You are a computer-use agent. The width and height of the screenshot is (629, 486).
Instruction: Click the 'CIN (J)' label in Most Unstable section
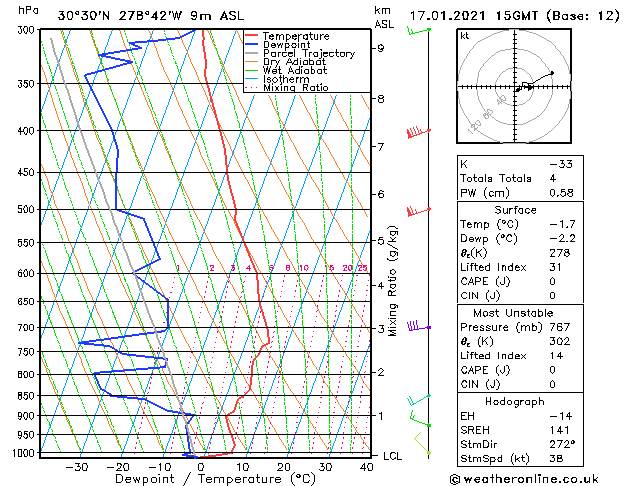pyautogui.click(x=480, y=385)
